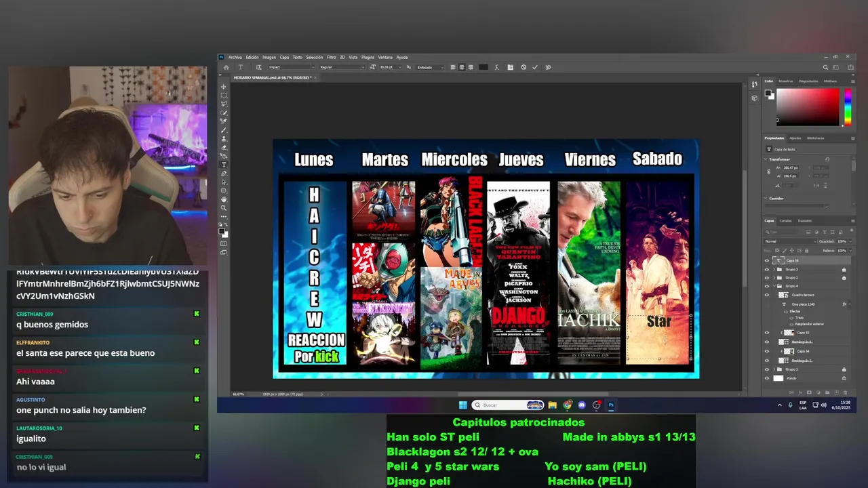Toggle visibility of Resplandor exterior effect

791,324
